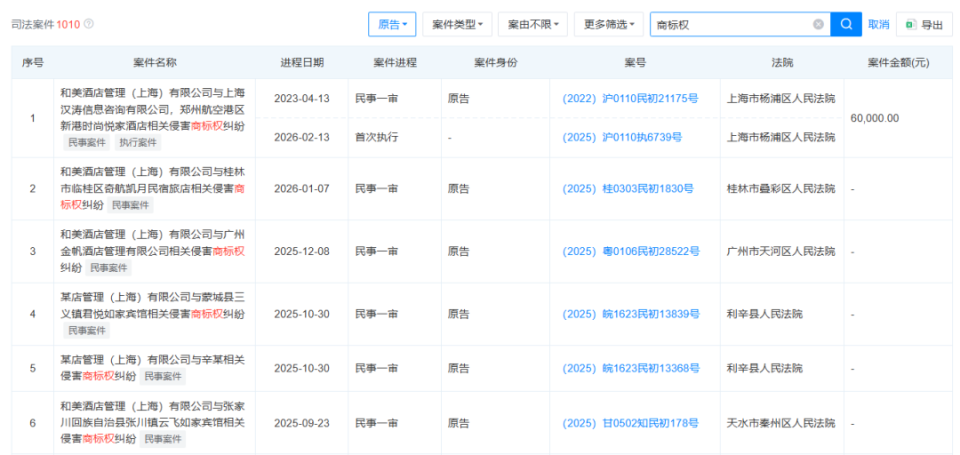
Task: Open case (2025) 皖1623民初13839号
Action: tap(631, 314)
